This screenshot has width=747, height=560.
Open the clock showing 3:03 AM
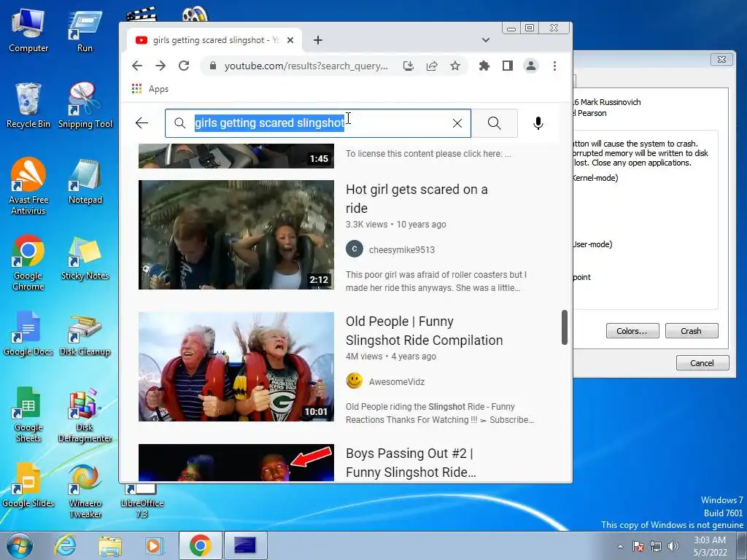coord(710,546)
